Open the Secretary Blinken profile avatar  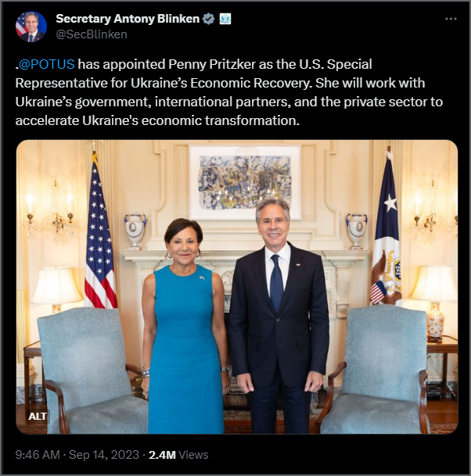coord(31,27)
